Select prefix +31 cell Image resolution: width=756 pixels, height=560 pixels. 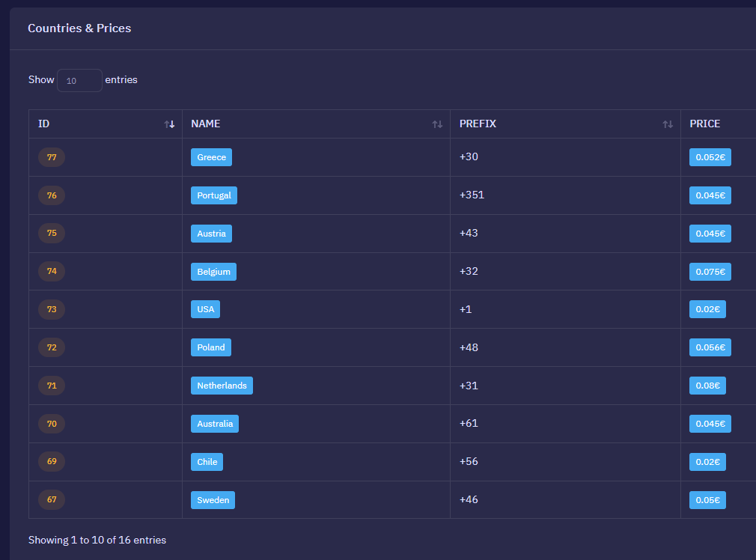click(565, 386)
